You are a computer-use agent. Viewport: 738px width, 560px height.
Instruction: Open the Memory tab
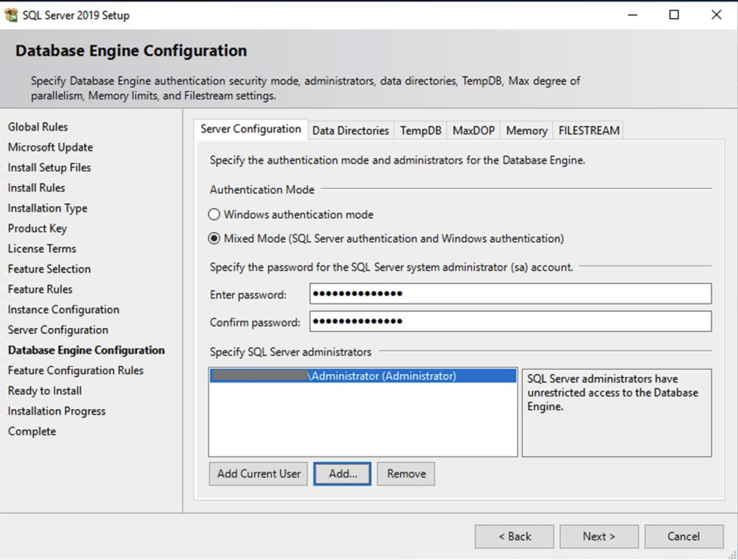point(527,130)
